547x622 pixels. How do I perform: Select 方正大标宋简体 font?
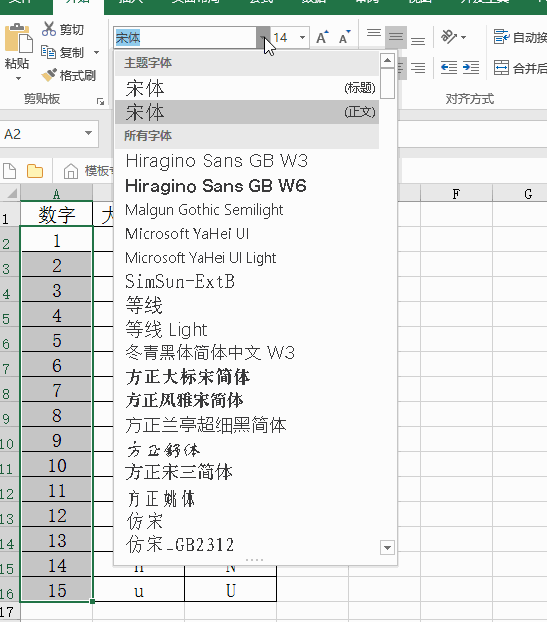point(247,377)
